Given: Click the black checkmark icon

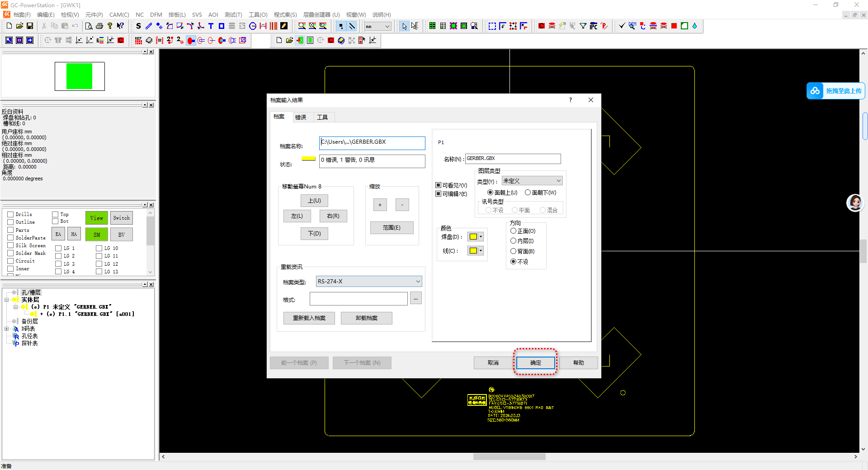Looking at the screenshot, I should [622, 26].
